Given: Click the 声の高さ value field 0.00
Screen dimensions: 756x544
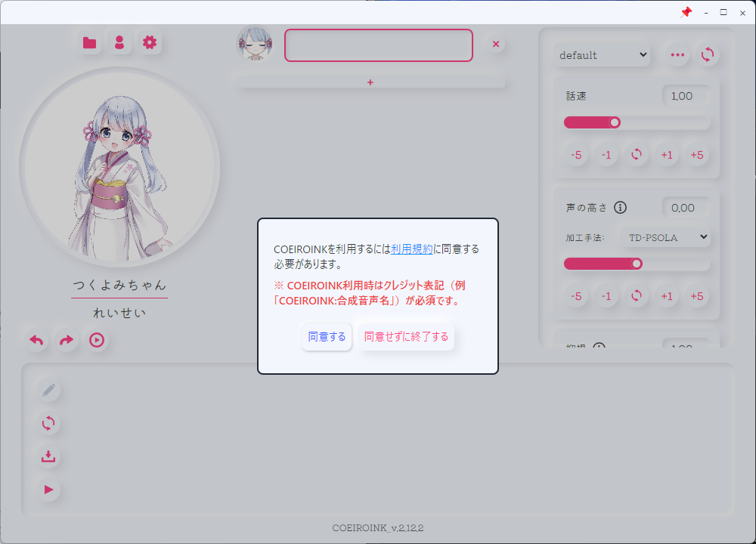Looking at the screenshot, I should point(685,208).
